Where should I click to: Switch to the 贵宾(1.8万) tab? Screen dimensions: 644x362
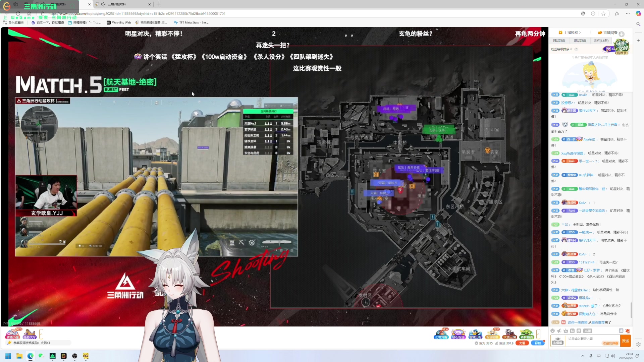coord(601,41)
